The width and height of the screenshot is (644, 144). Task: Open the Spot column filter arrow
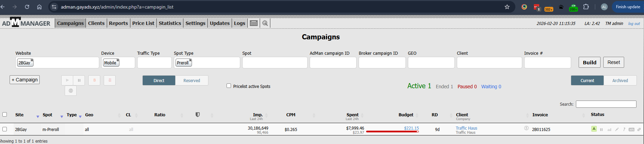pos(62,117)
